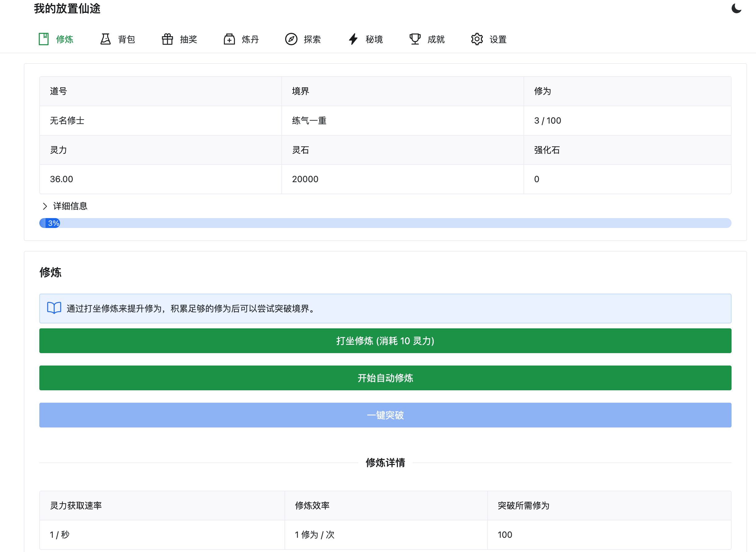Click 开始自动修炼 button

[x=385, y=378]
